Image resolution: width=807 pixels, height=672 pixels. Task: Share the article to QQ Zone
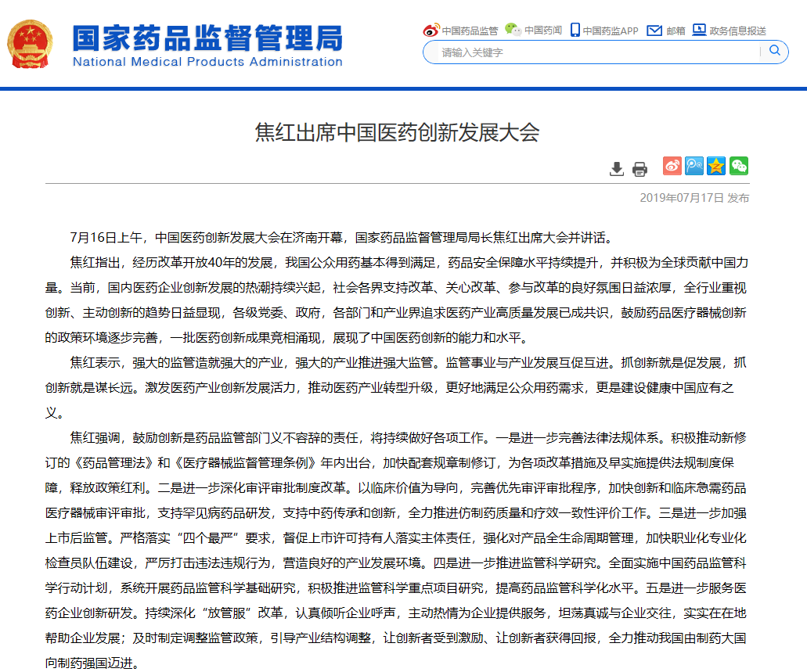(x=716, y=166)
